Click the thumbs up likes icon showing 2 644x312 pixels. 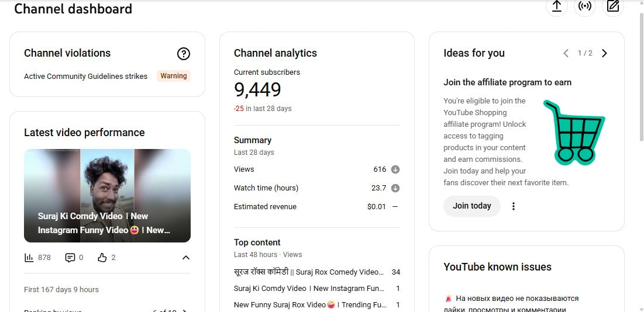pos(102,258)
